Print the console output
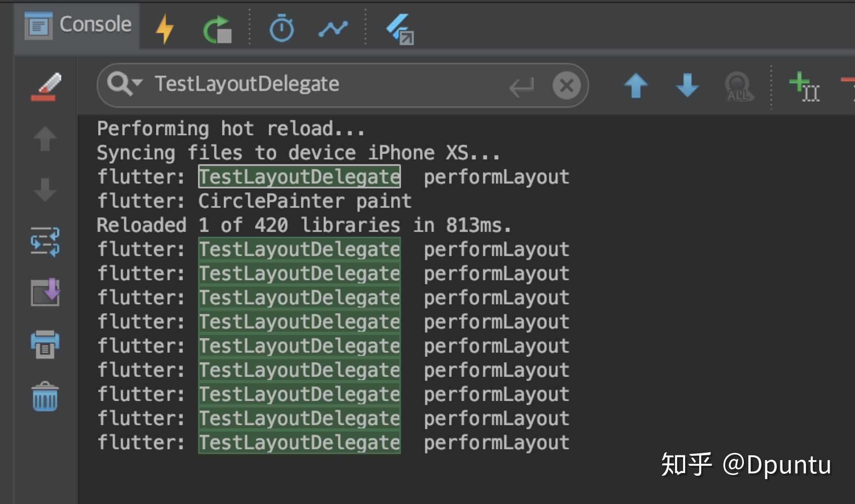This screenshot has width=855, height=504. (45, 345)
